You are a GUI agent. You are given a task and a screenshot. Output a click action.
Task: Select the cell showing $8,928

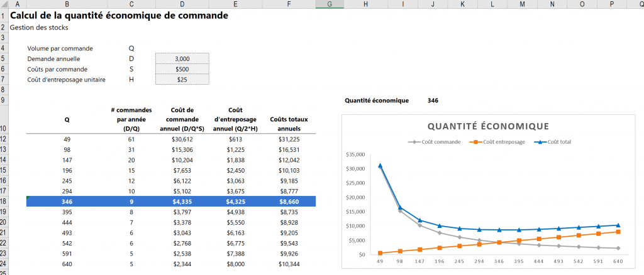coord(289,222)
